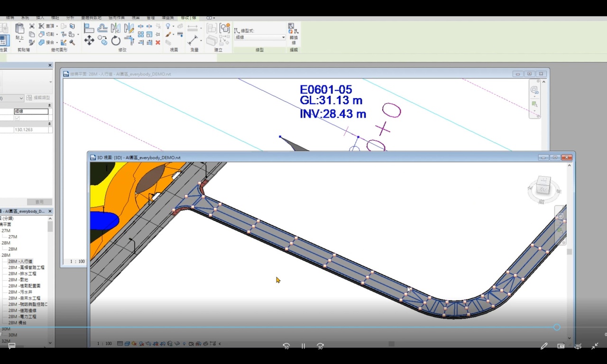Toggle the checkbox in the properties panel
The image size is (607, 364).
18,118
